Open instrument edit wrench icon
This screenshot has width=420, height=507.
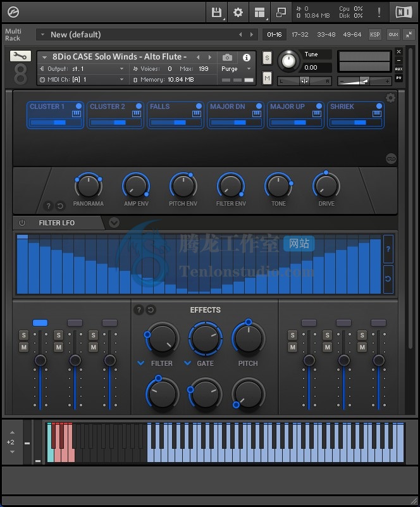coord(20,56)
